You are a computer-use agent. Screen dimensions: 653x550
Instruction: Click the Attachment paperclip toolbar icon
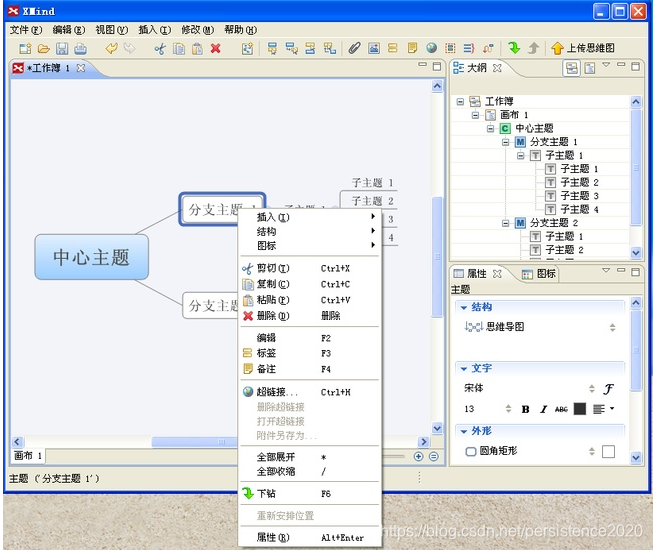click(x=354, y=48)
